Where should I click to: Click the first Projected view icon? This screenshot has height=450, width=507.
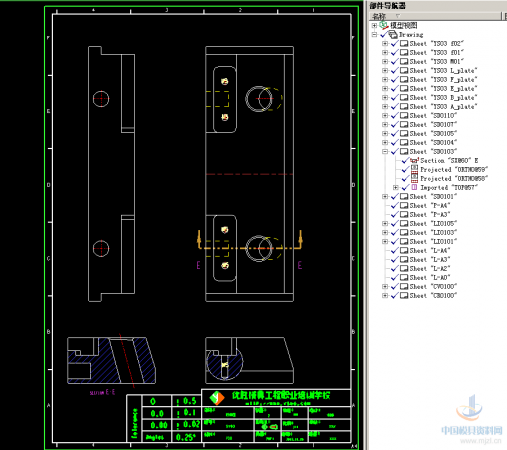click(x=414, y=169)
